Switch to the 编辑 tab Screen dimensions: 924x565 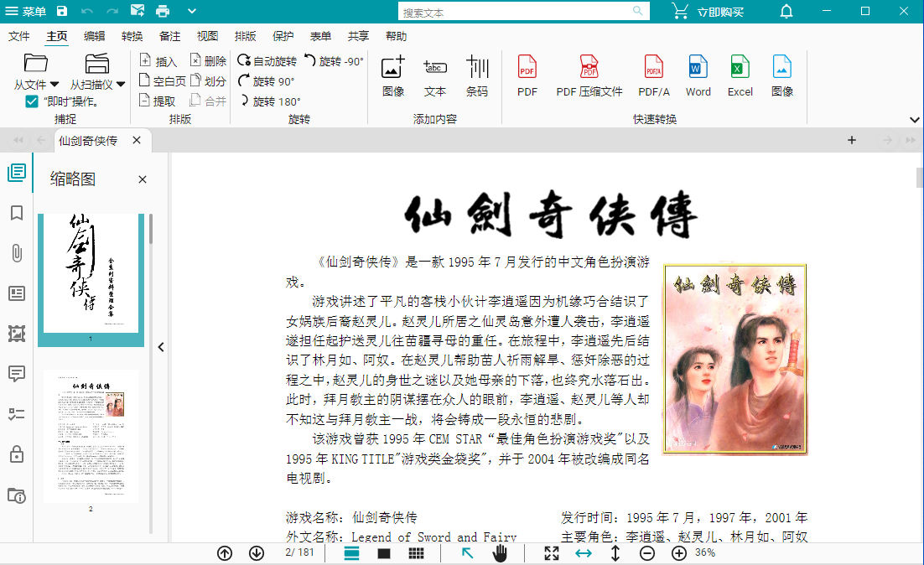tap(94, 37)
